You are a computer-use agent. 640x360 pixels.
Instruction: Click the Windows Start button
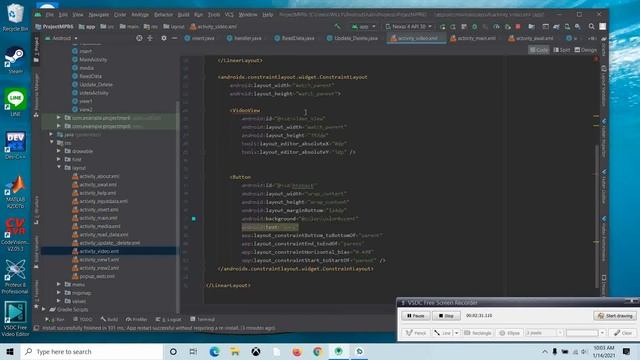pos(10,351)
